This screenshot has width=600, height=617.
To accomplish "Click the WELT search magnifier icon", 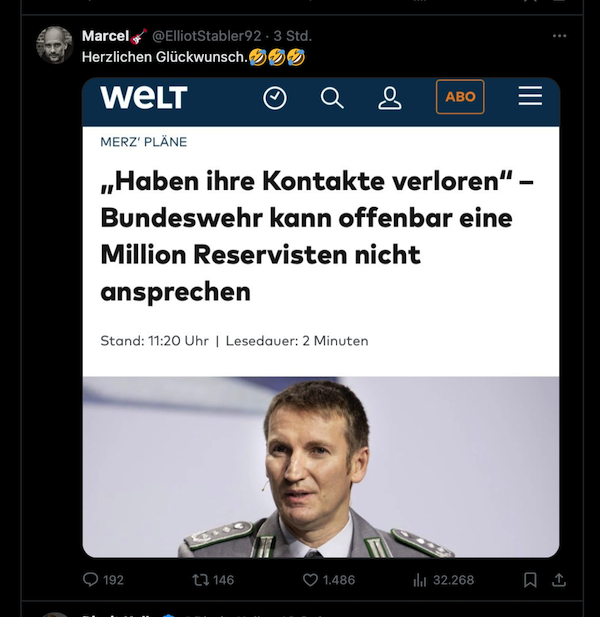I will (x=332, y=98).
